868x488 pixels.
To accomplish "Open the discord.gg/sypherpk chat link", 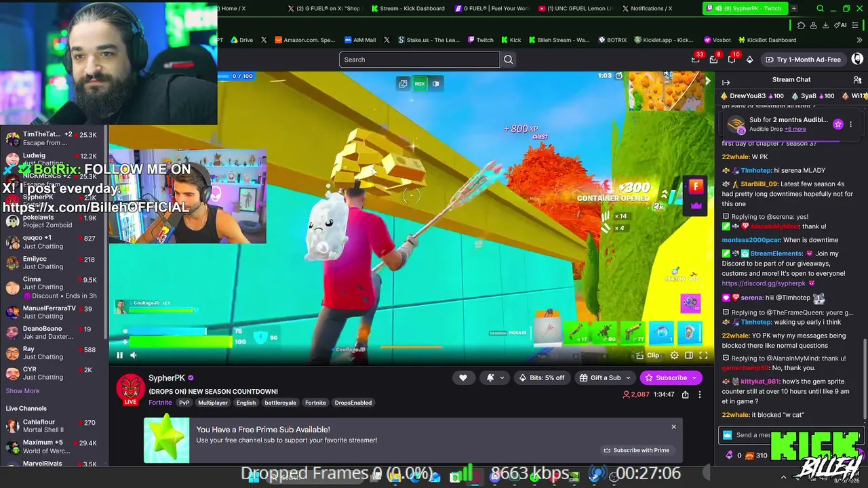I will (763, 283).
